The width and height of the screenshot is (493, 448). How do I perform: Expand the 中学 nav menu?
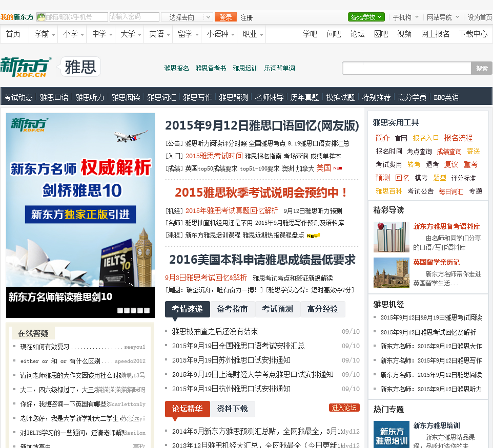tap(102, 34)
